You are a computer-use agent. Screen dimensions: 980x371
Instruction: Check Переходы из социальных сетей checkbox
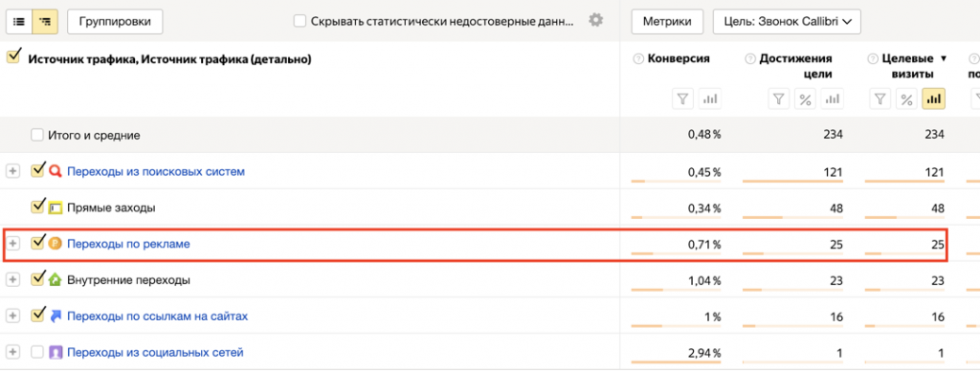tap(37, 352)
